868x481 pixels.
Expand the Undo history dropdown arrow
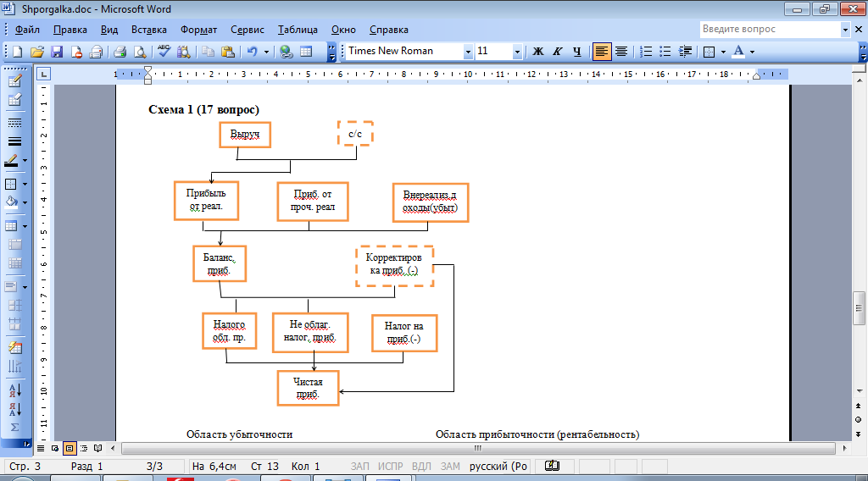[x=266, y=52]
